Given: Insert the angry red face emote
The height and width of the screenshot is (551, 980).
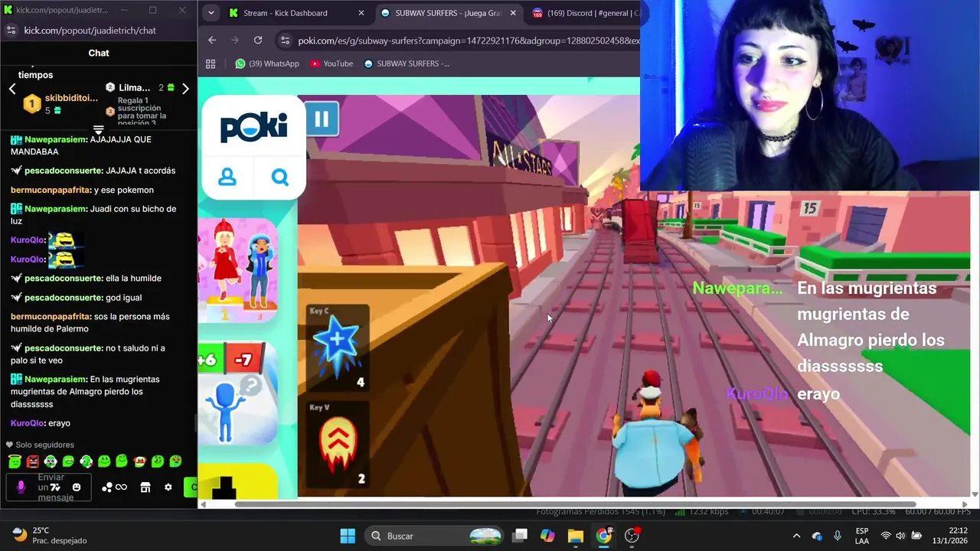Looking at the screenshot, I should click(32, 461).
